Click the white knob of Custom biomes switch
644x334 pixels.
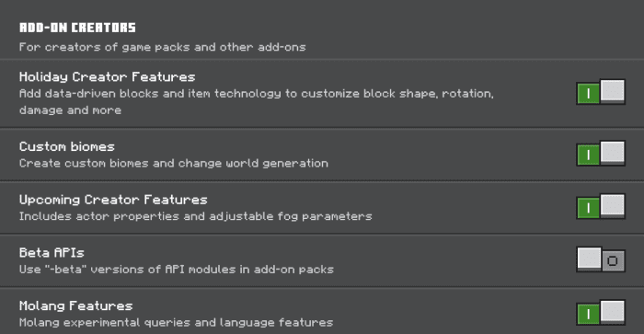coord(613,153)
